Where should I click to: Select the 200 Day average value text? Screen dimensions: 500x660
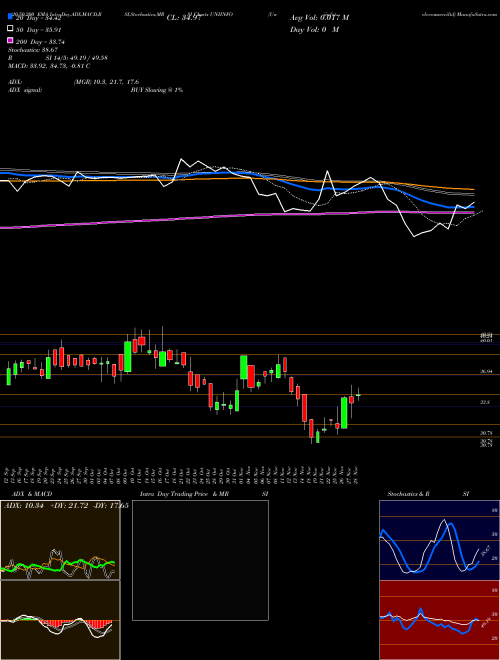click(40, 42)
